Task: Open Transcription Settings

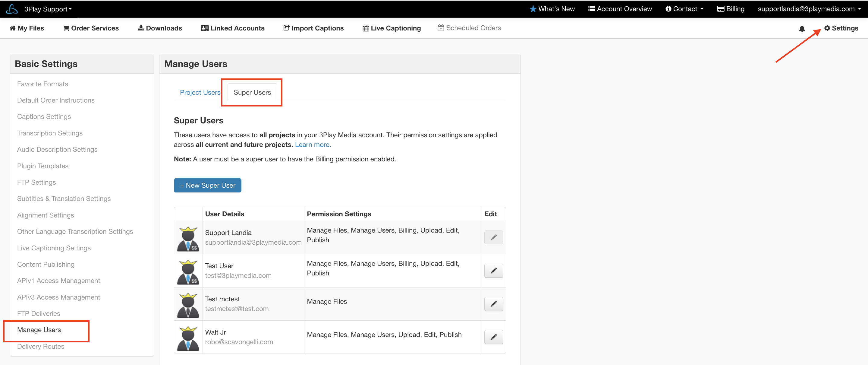Action: click(x=50, y=133)
